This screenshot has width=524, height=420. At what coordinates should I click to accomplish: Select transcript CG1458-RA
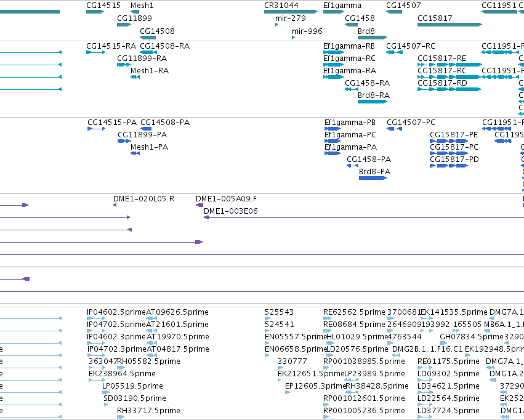(352, 89)
